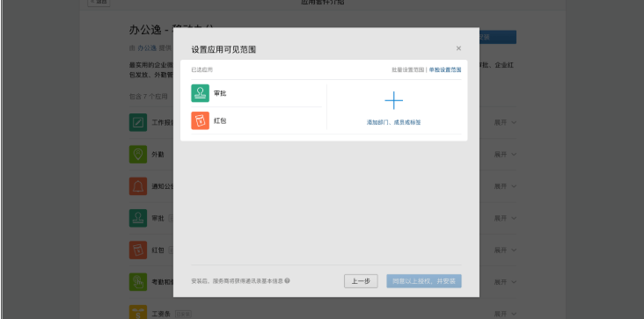The height and width of the screenshot is (319, 644).
Task: Click 同意以上授权，并安装 button
Action: [424, 281]
